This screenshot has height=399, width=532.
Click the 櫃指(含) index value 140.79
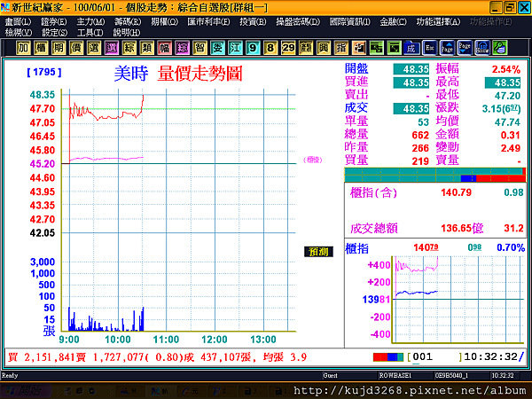(x=456, y=192)
